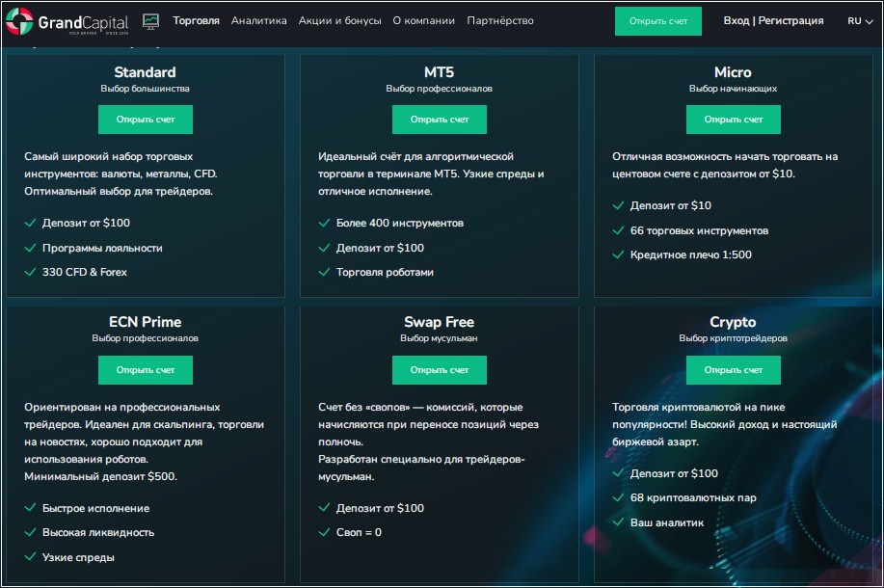The height and width of the screenshot is (588, 884).
Task: Click 'Высокая ликвидность' in ECN Prime card
Action: click(98, 533)
